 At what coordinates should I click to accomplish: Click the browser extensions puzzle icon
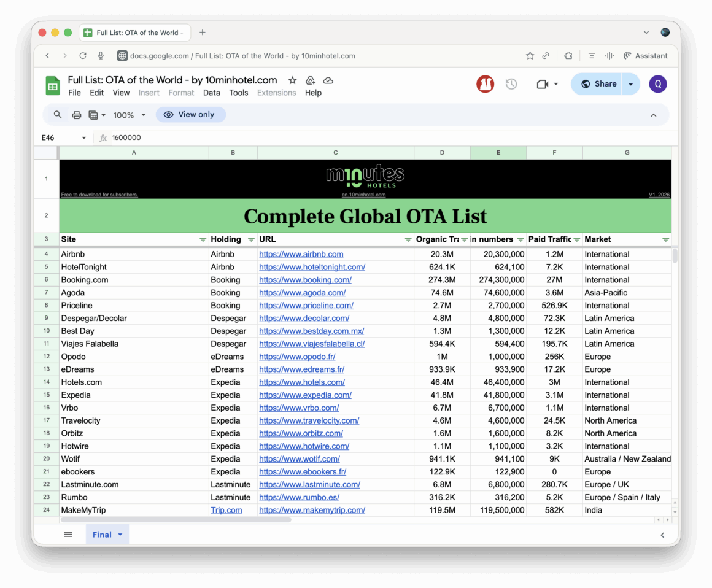tap(568, 56)
